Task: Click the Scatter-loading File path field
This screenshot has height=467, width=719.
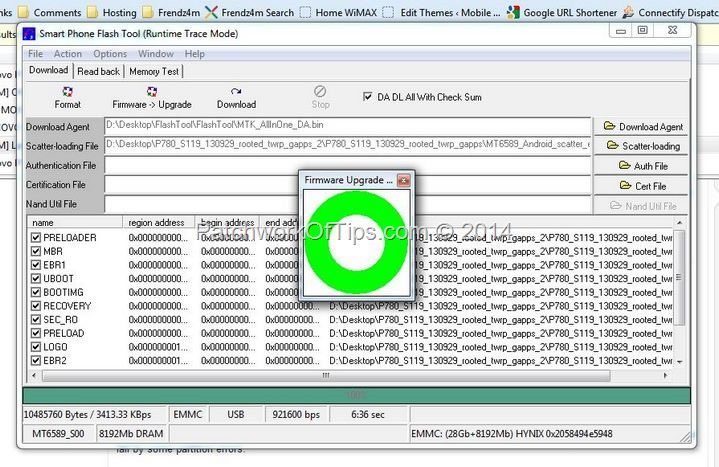Action: (348, 145)
